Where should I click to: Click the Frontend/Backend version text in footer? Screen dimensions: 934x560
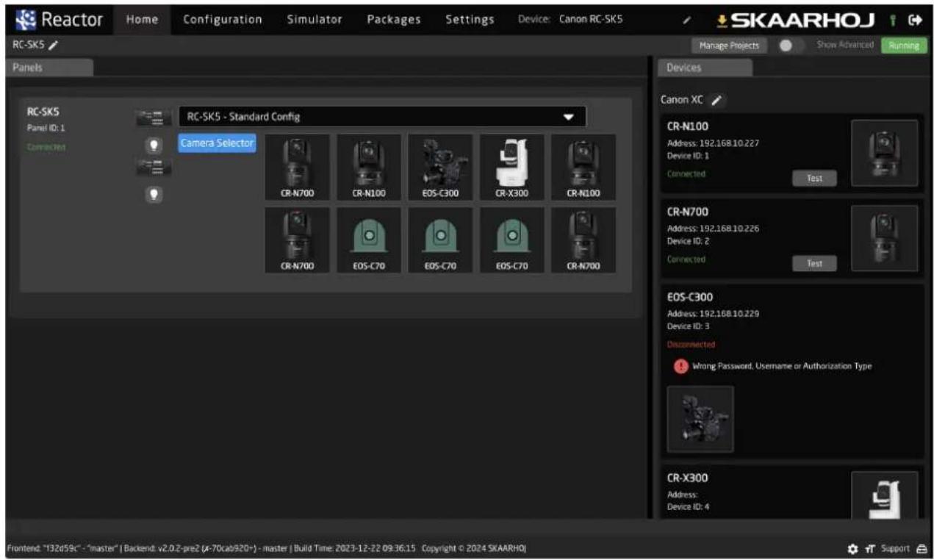coord(265,549)
